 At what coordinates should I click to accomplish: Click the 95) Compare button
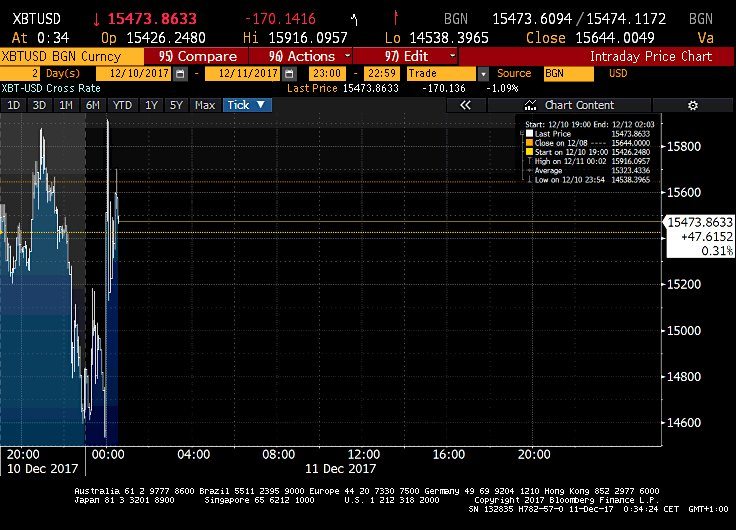coord(196,56)
